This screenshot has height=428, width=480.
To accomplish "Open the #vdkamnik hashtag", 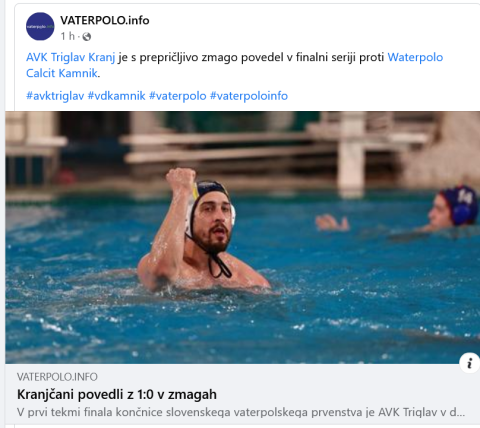I will tap(116, 96).
